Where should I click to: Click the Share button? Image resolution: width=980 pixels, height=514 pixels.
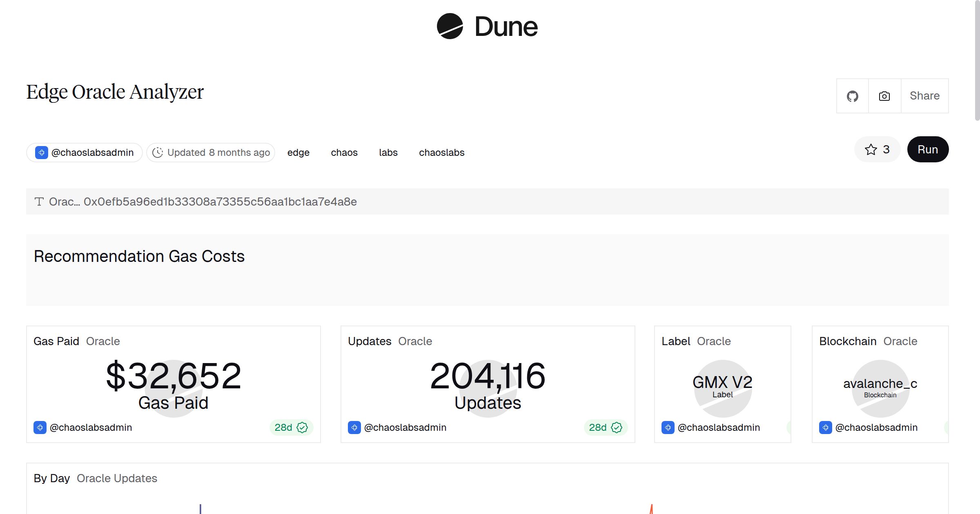924,96
